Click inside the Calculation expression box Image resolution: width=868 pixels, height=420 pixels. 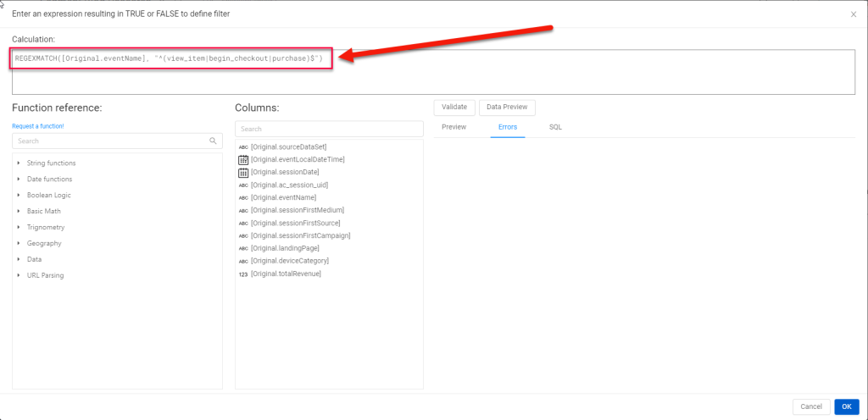433,72
